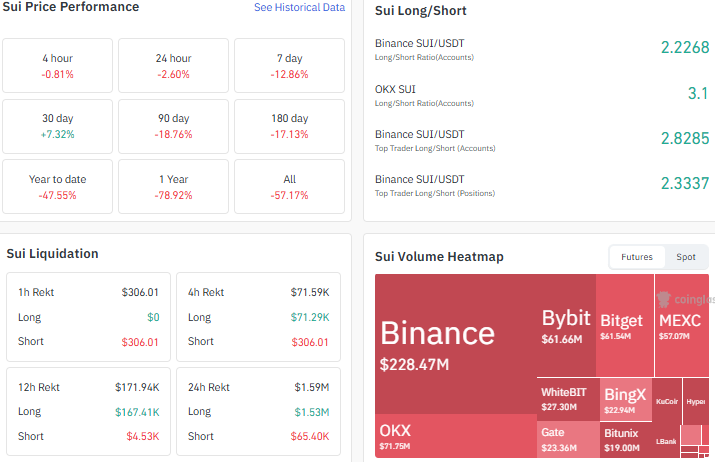This screenshot has width=715, height=462.
Task: Click the 4h Long $71.29K value
Action: (310, 317)
